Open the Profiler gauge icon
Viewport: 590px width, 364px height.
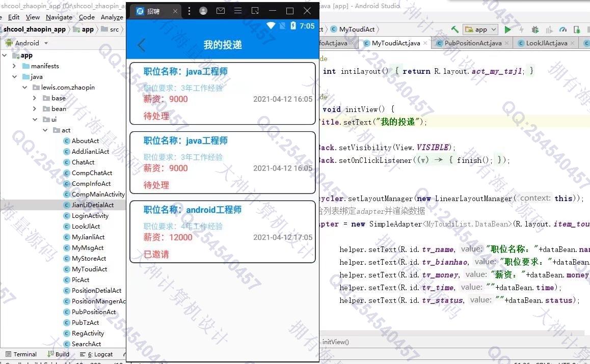(563, 30)
